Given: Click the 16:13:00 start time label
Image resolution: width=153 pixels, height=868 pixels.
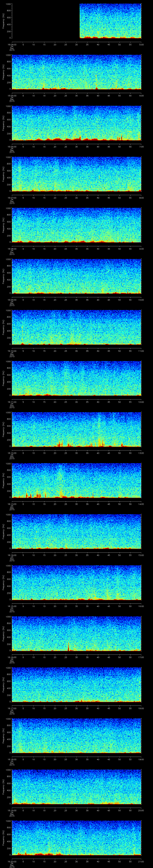Looking at the screenshot, I should [12, 504].
